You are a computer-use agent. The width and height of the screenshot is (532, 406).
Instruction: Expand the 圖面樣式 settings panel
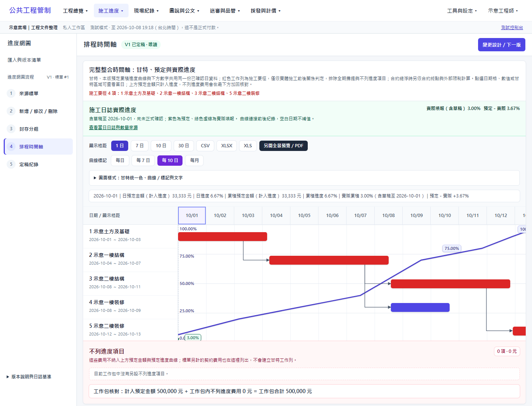304,178
